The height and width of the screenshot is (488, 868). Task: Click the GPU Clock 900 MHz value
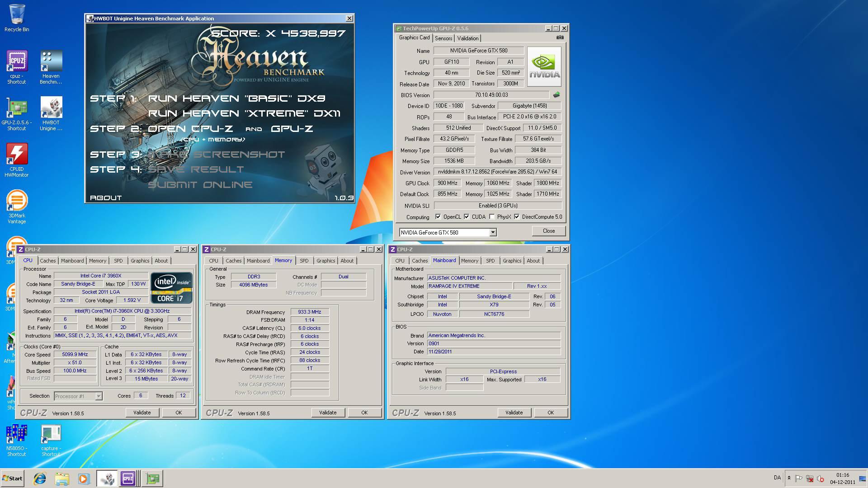(447, 183)
